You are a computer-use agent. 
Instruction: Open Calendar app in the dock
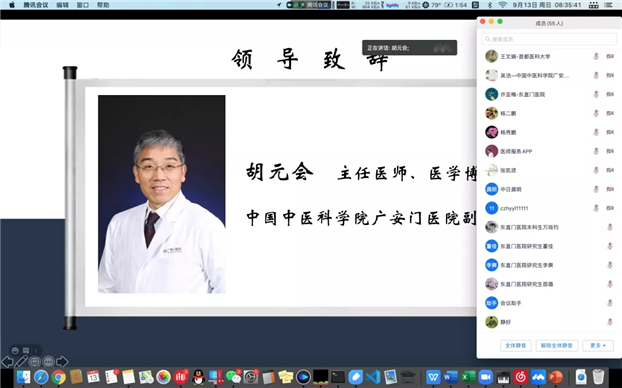pyautogui.click(x=93, y=376)
